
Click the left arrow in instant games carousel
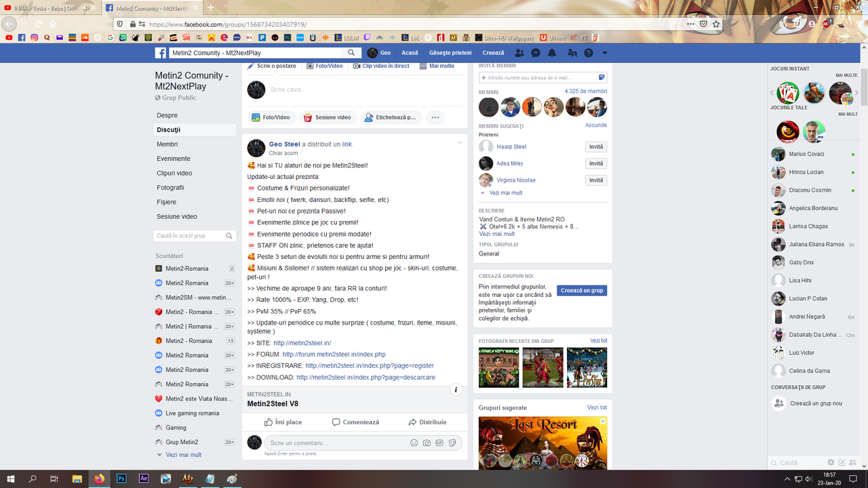(x=771, y=93)
